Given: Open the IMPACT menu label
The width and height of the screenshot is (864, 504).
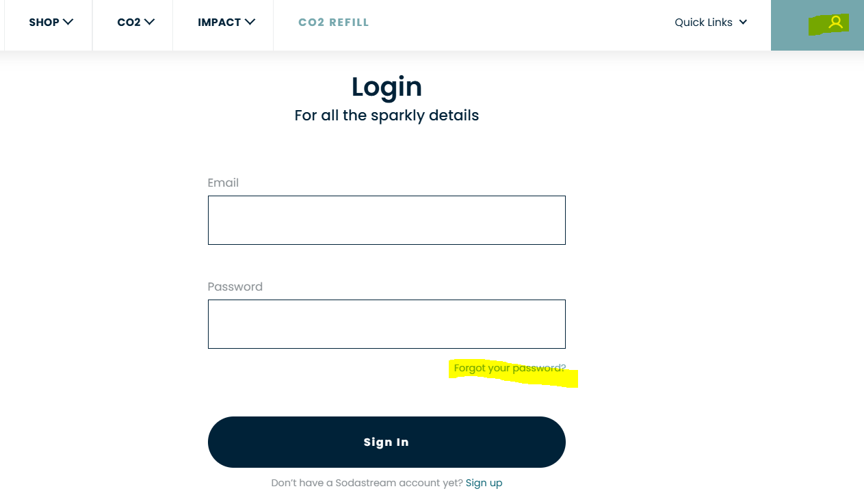Looking at the screenshot, I should point(219,23).
